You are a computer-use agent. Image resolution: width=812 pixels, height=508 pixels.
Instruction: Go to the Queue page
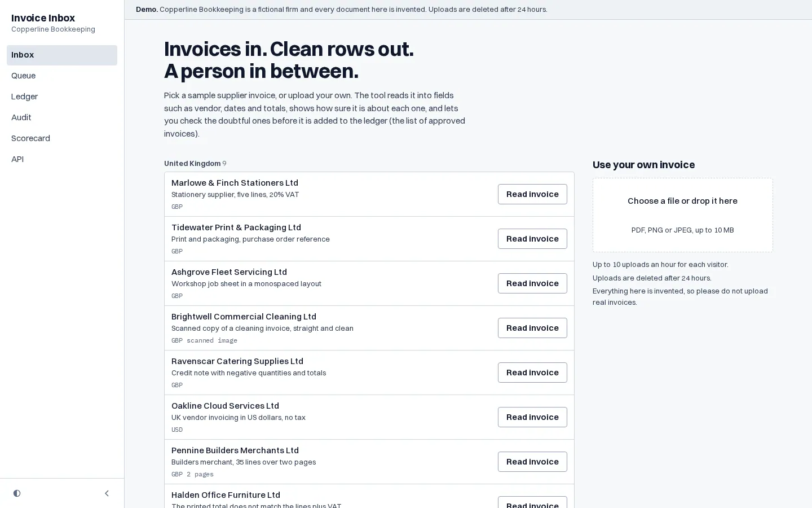point(62,76)
